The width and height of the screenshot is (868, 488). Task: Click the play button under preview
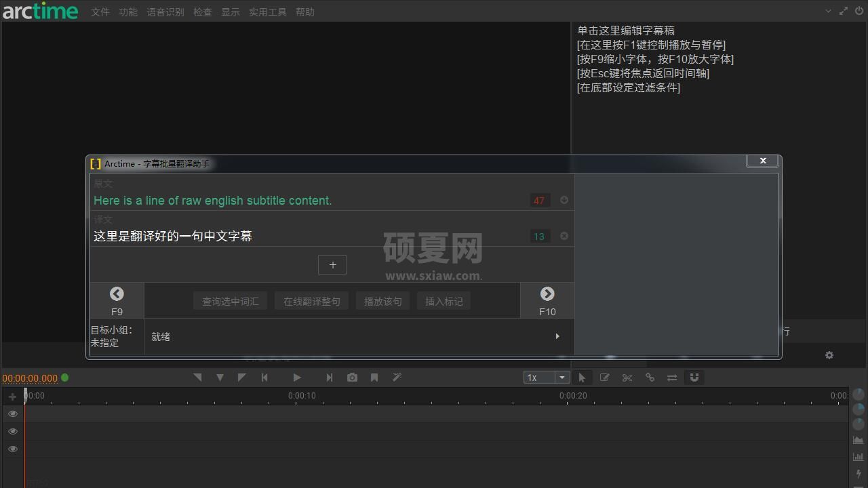pyautogui.click(x=296, y=378)
